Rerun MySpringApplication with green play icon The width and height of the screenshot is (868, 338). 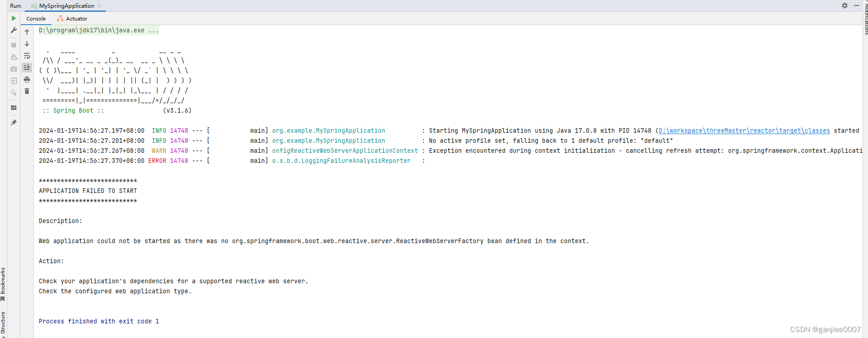pyautogui.click(x=14, y=18)
